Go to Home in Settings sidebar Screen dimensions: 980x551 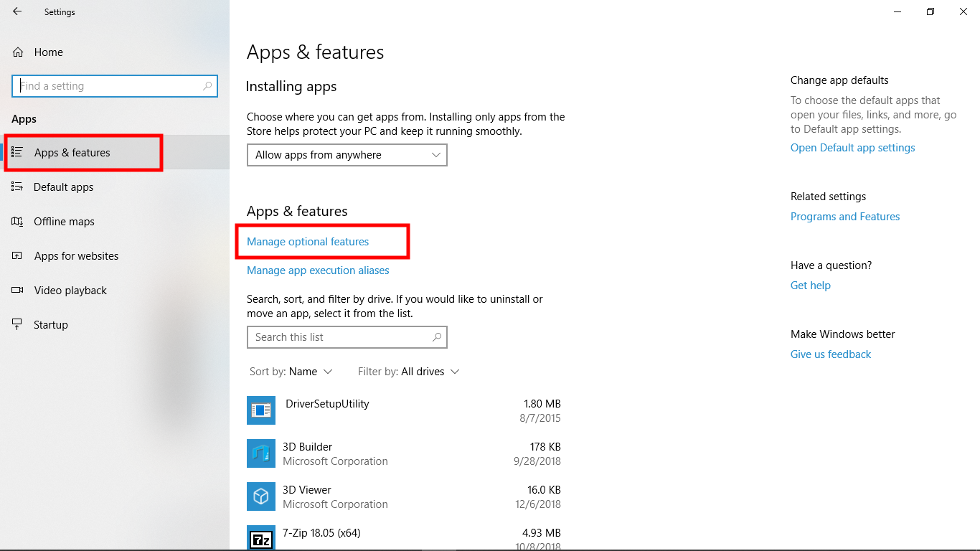115,52
